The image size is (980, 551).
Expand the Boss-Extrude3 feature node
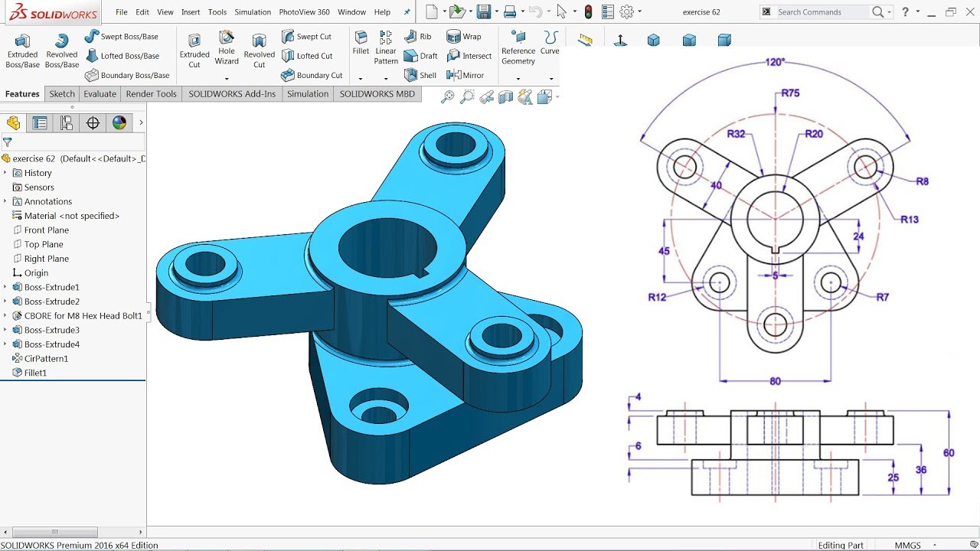coord(5,330)
